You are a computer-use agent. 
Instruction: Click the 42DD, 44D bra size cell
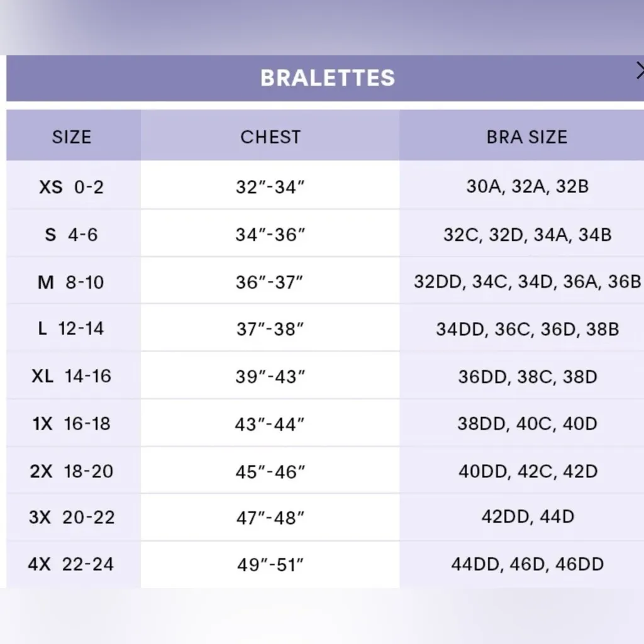(527, 517)
